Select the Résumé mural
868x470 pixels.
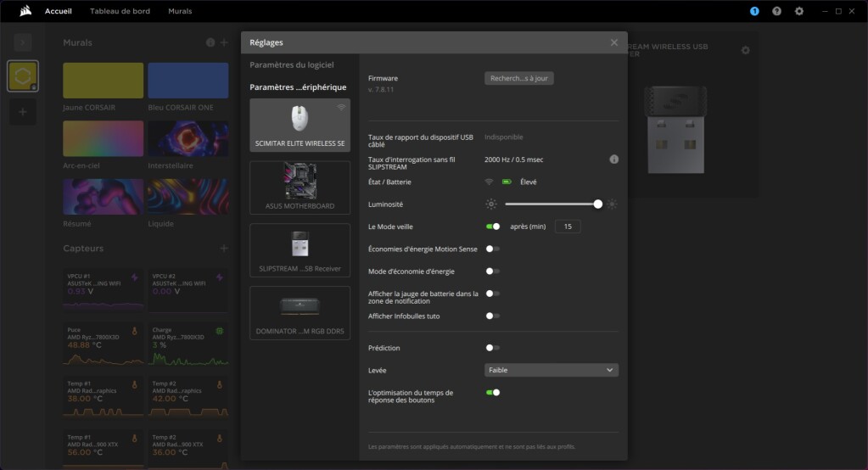[103, 197]
